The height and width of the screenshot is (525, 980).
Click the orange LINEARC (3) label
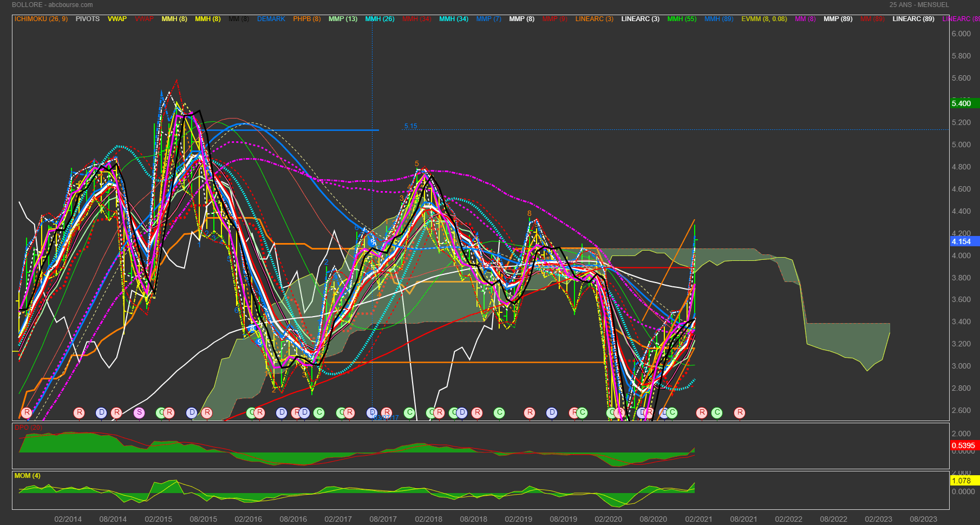594,19
